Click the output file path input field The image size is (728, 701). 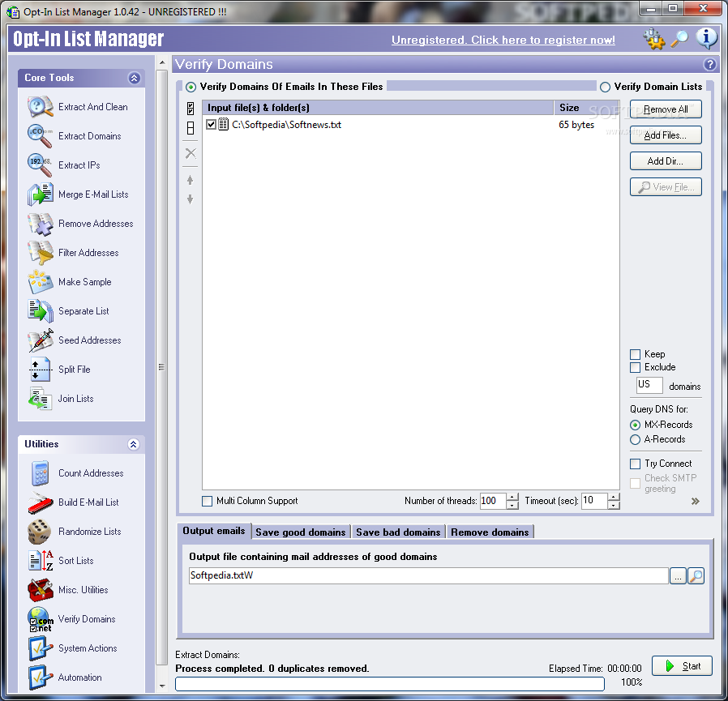click(429, 575)
